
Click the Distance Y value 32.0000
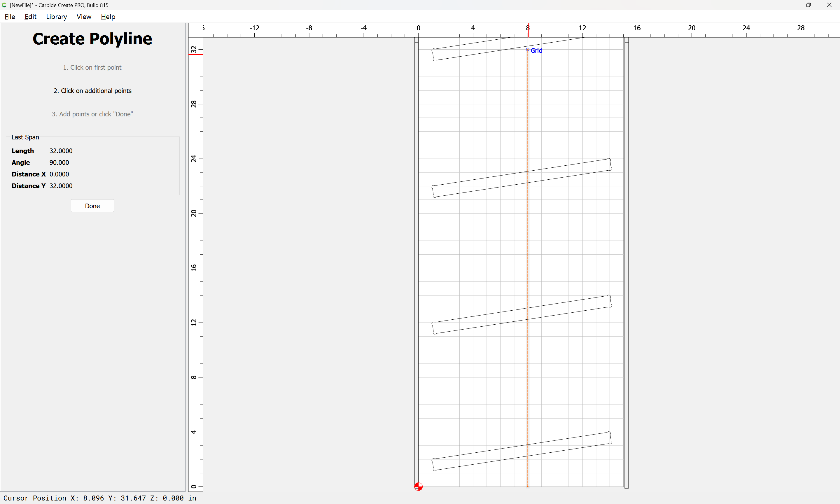coord(61,186)
